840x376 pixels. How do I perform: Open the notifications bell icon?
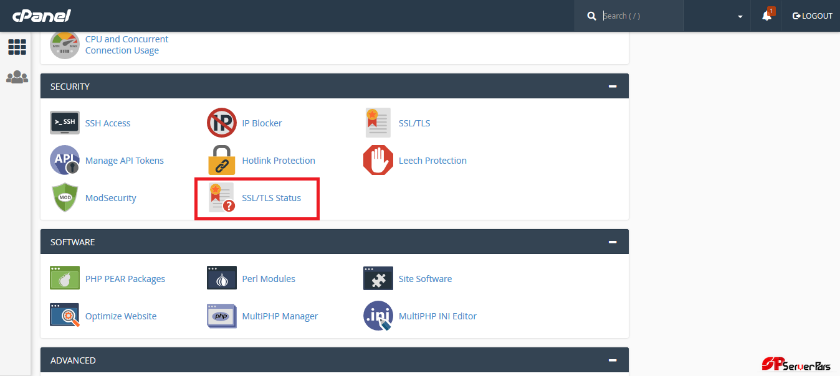coord(767,16)
